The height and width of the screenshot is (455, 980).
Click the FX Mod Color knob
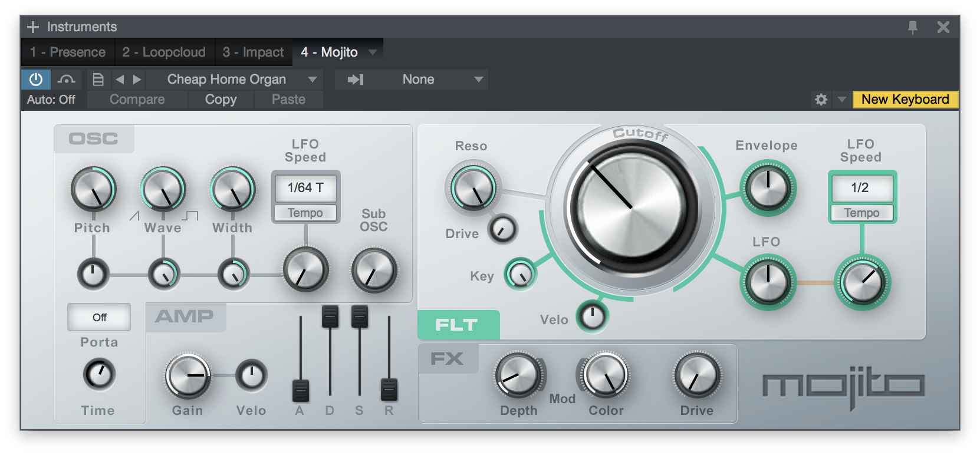click(x=606, y=375)
